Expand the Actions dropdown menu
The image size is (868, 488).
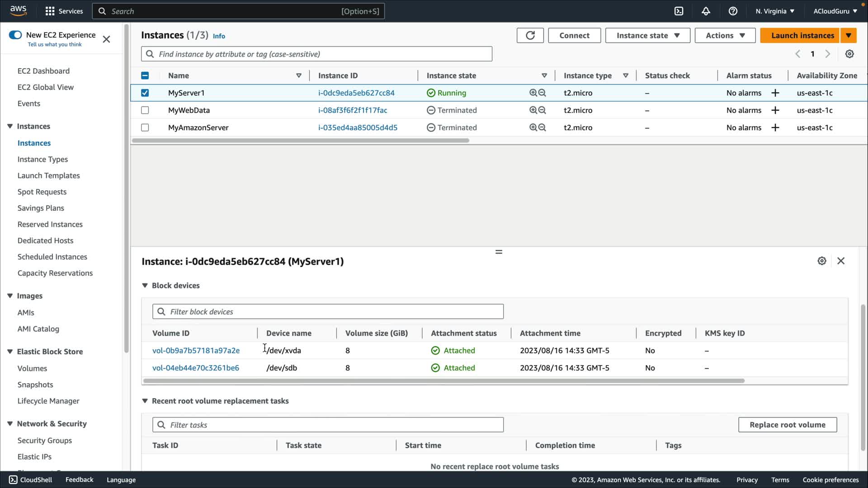(725, 35)
